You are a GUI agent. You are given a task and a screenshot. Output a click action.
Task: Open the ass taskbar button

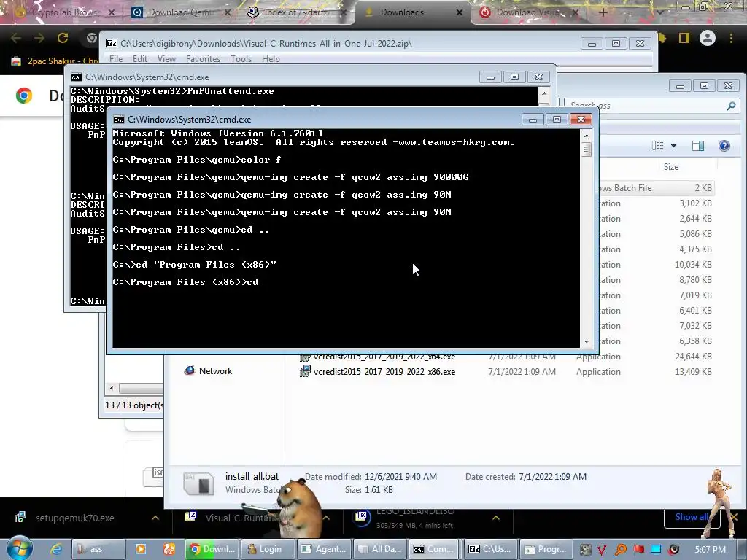point(98,549)
